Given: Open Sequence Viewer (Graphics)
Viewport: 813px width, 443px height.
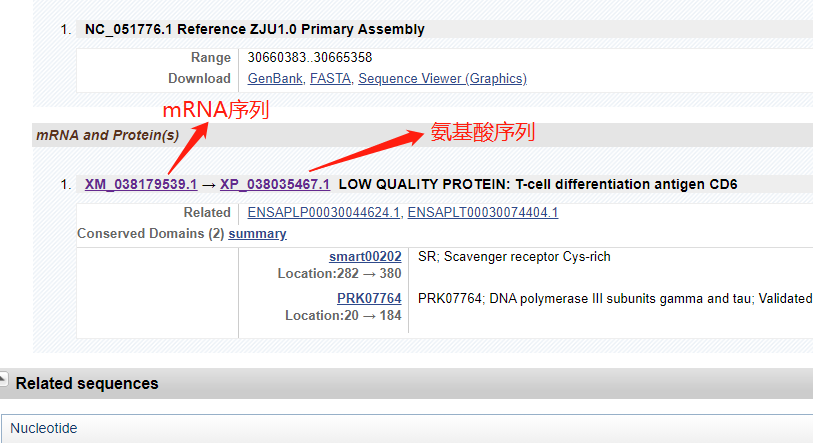Looking at the screenshot, I should point(442,78).
